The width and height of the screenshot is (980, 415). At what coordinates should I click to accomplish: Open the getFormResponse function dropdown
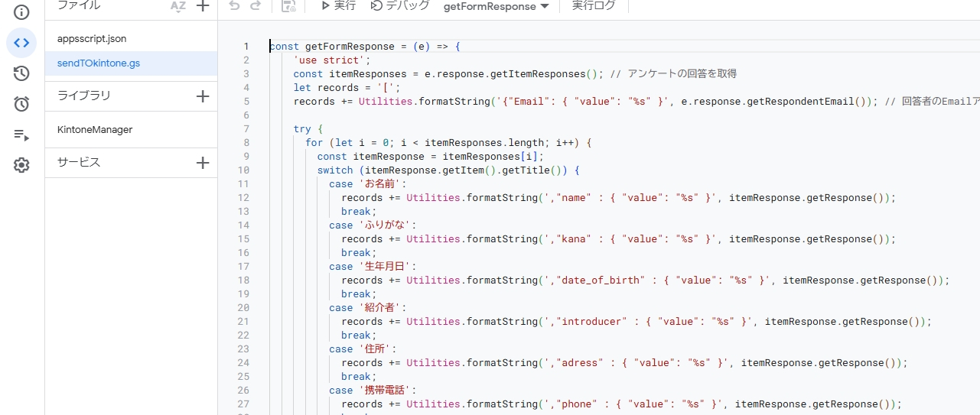click(x=497, y=6)
